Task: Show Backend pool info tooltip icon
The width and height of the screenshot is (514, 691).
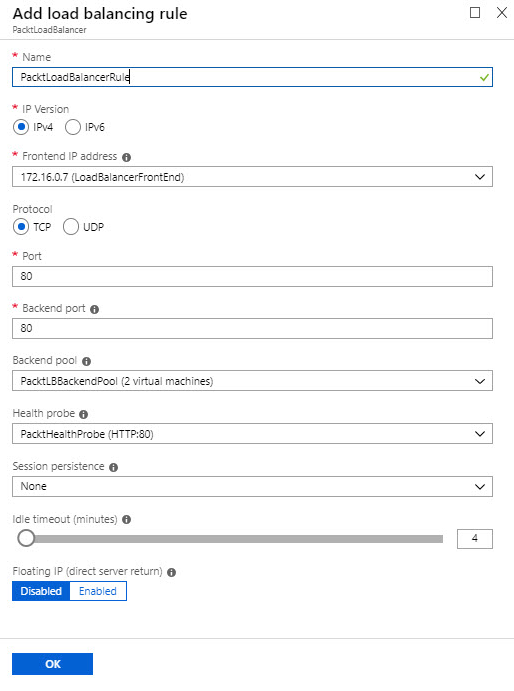Action: pos(86,361)
